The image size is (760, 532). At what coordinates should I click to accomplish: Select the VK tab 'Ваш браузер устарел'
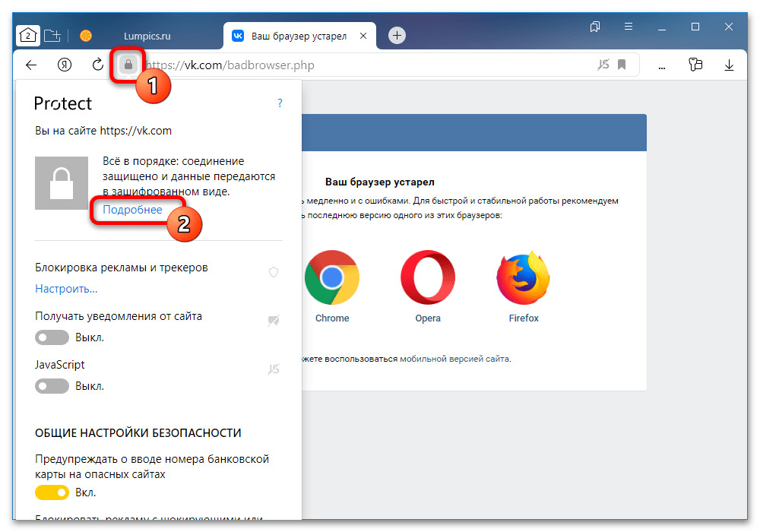(299, 36)
